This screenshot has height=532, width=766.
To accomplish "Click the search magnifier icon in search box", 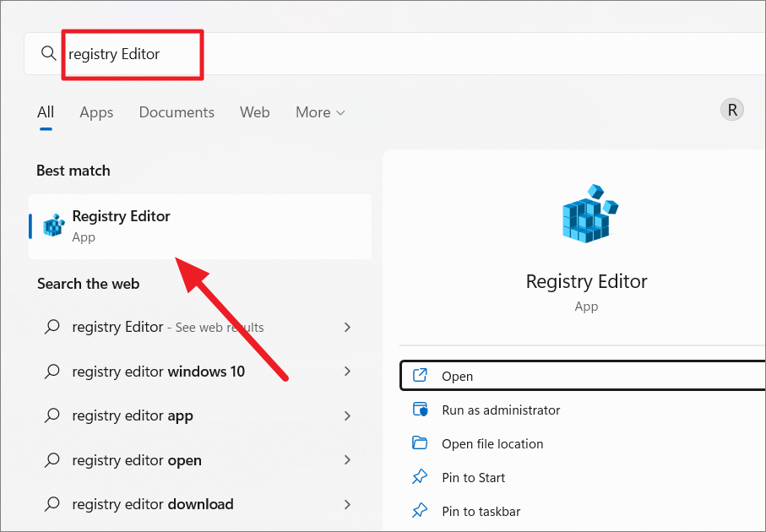I will tap(48, 52).
